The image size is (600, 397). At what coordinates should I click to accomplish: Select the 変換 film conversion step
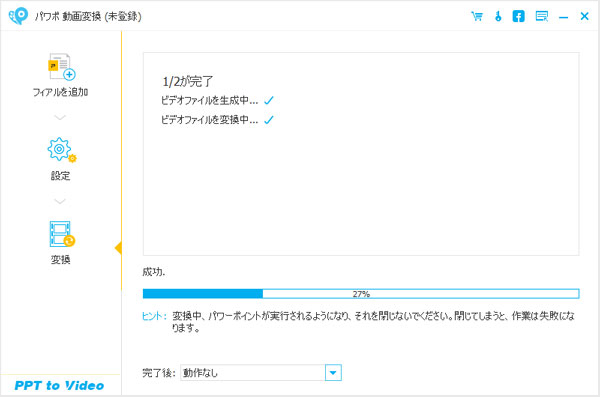click(62, 234)
